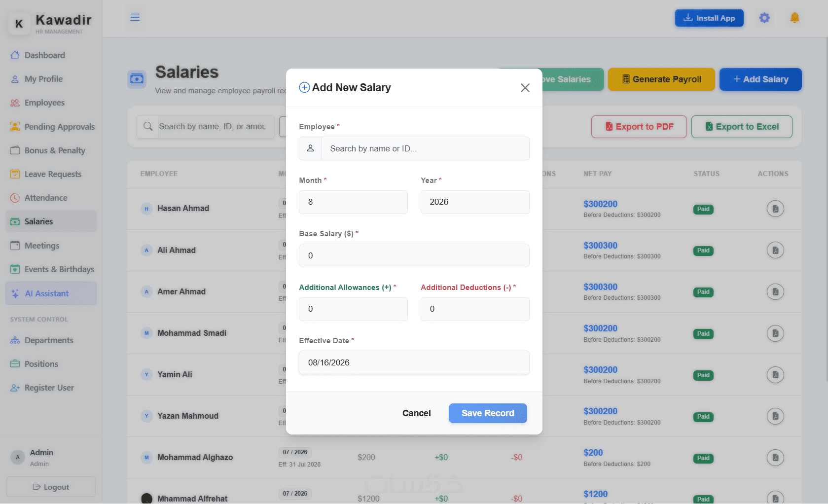The height and width of the screenshot is (504, 828).
Task: Click the Yamin Ali employee name
Action: (175, 375)
